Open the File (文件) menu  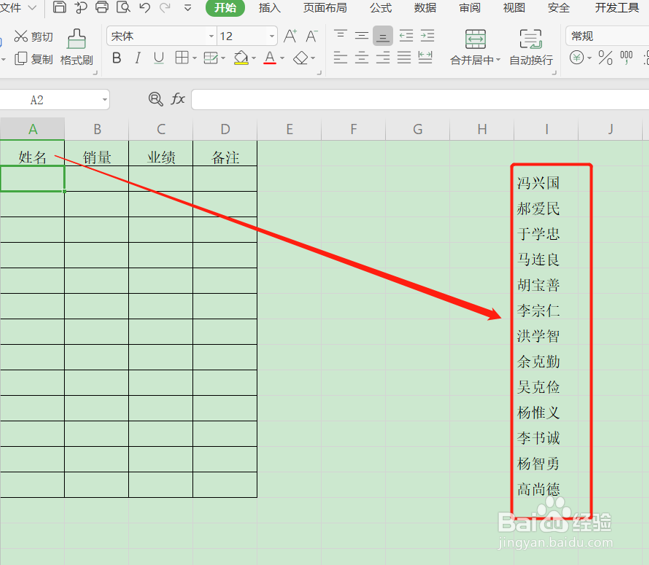[x=18, y=7]
